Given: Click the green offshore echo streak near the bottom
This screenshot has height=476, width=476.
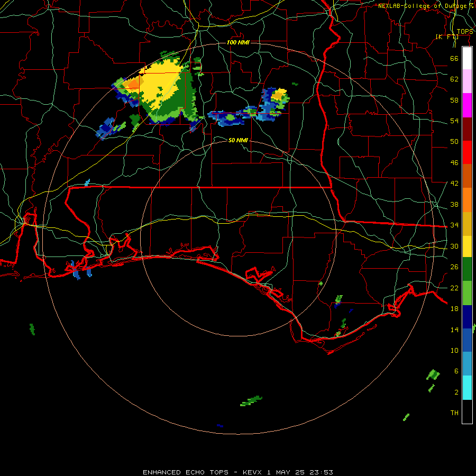Looking at the screenshot, I should pos(251,401).
